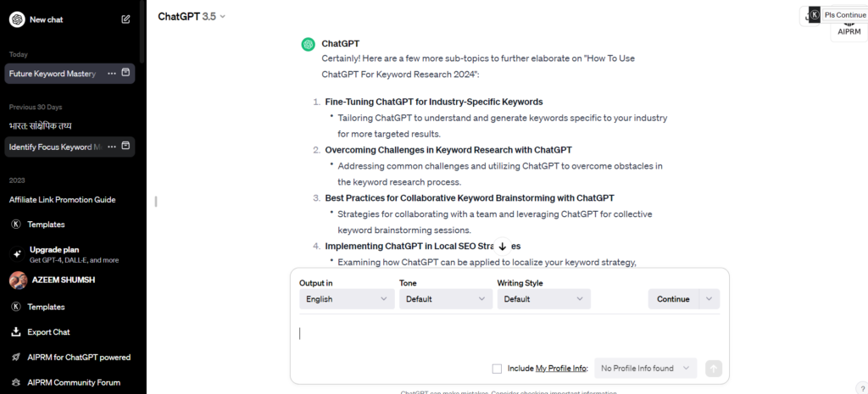Click the heading Best Practices for Collaborative Keyword Brainstorming
Image resolution: width=868 pixels, height=394 pixels.
coord(470,197)
